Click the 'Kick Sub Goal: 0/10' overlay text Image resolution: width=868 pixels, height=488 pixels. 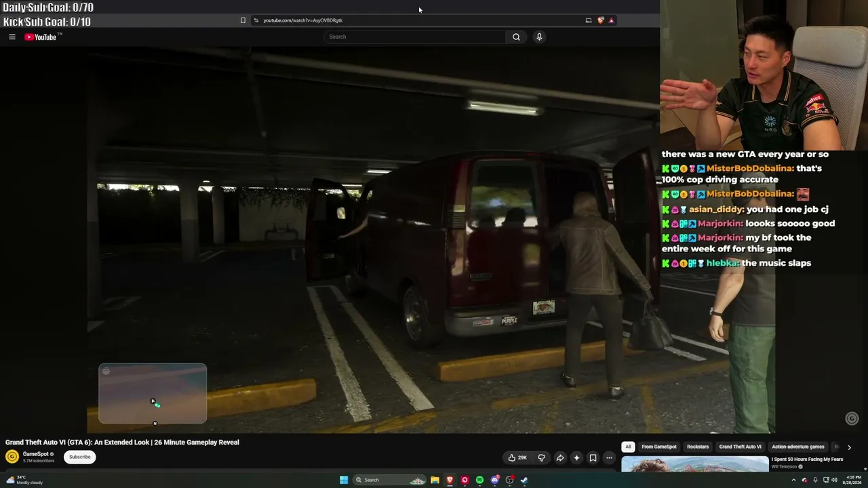point(47,22)
